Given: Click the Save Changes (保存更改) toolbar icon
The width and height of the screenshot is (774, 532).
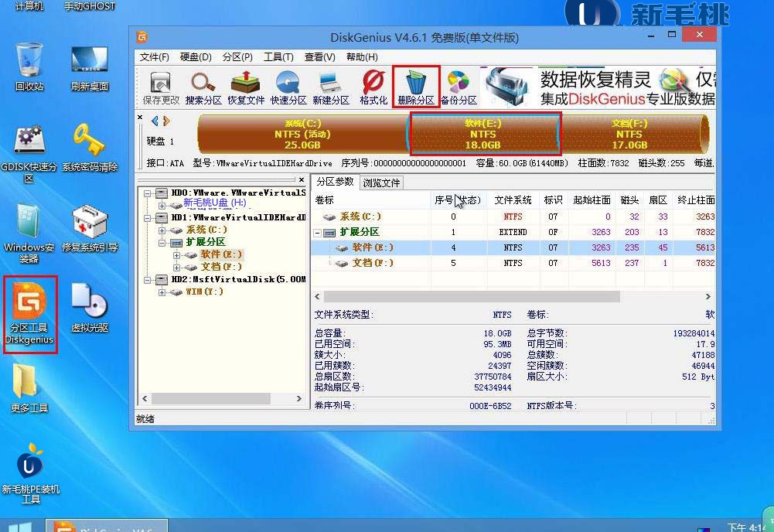Looking at the screenshot, I should 161,88.
